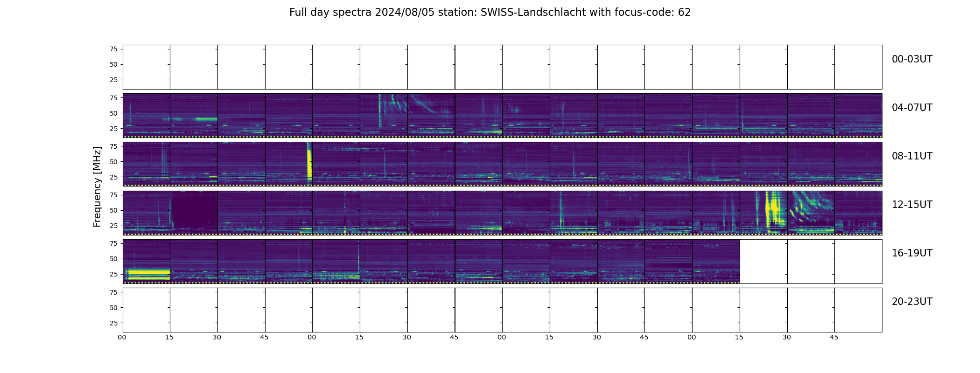Click the first empty white panel in the 20-23UT row
This screenshot has height=373, width=980.
tap(147, 310)
